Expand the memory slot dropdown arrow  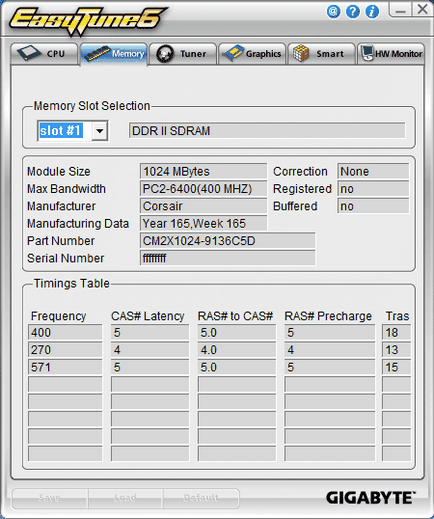pyautogui.click(x=100, y=131)
